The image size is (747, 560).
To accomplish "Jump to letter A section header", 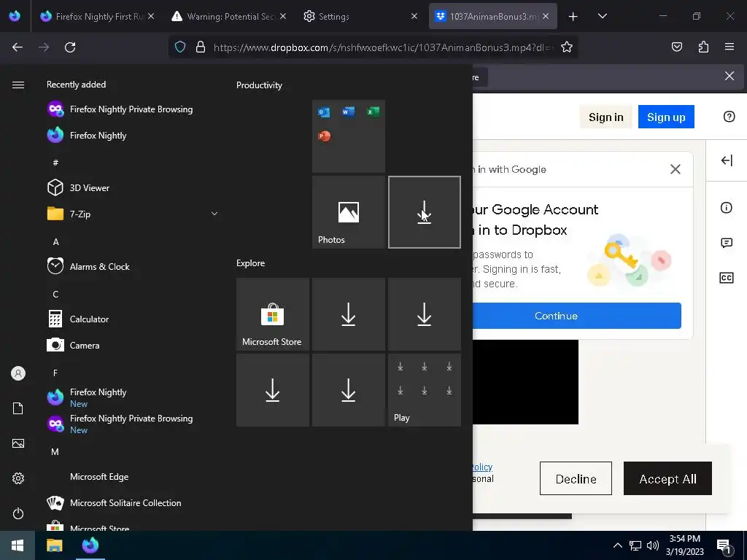I will click(x=55, y=242).
